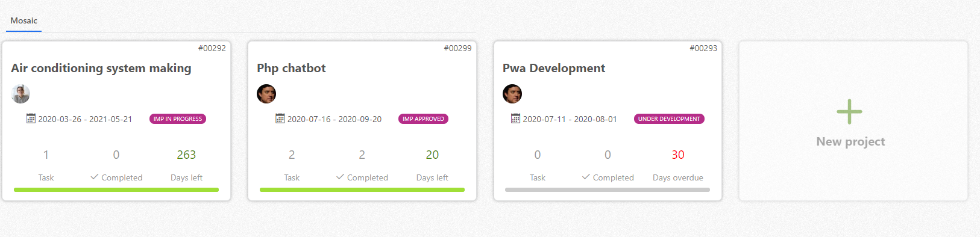
Task: Select project number #00299
Action: point(457,48)
